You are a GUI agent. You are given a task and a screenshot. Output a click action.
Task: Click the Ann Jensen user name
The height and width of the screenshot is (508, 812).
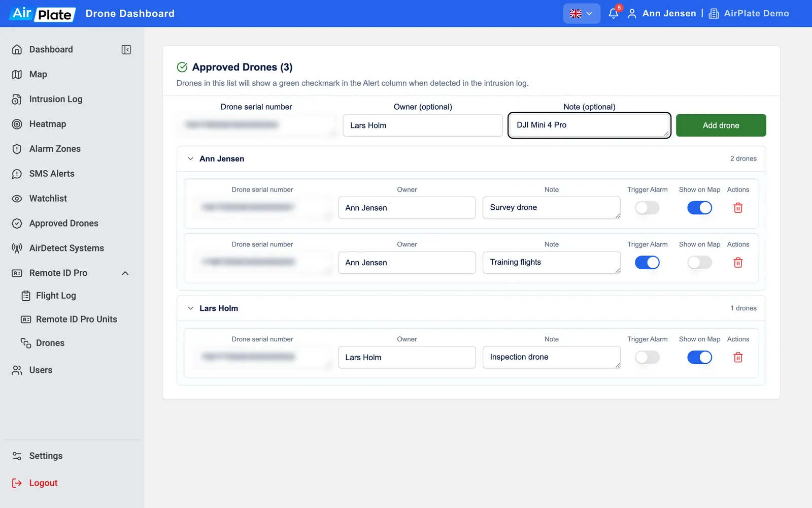click(669, 14)
